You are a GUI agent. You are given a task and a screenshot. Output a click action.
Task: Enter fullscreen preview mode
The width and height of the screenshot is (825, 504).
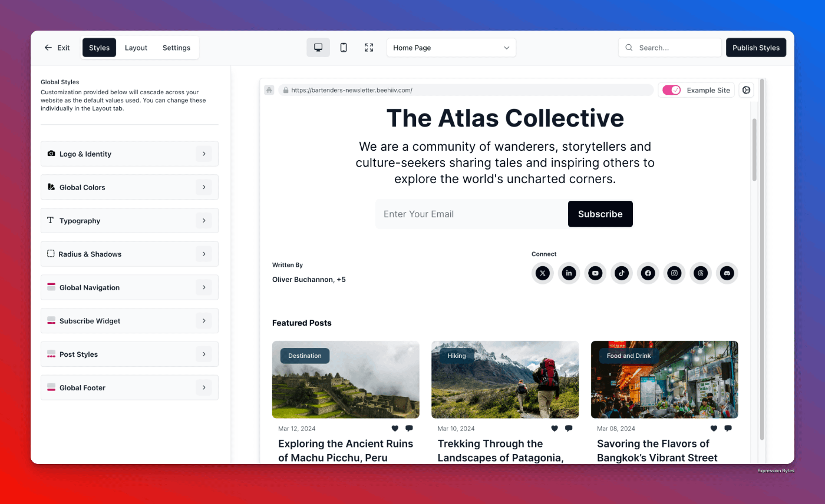coord(369,47)
